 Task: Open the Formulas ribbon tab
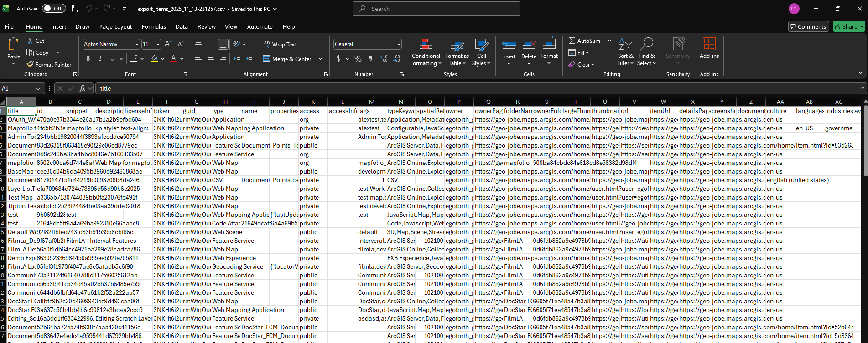(x=154, y=27)
